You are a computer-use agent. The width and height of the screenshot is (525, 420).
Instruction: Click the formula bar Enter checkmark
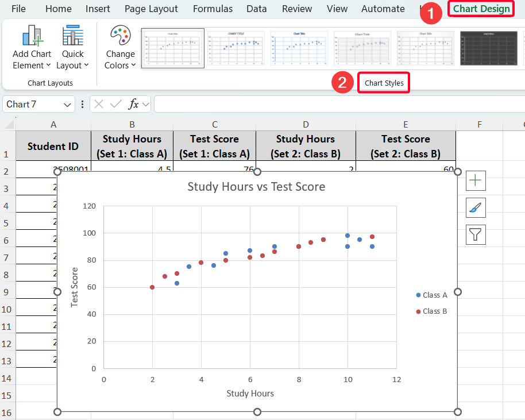116,104
